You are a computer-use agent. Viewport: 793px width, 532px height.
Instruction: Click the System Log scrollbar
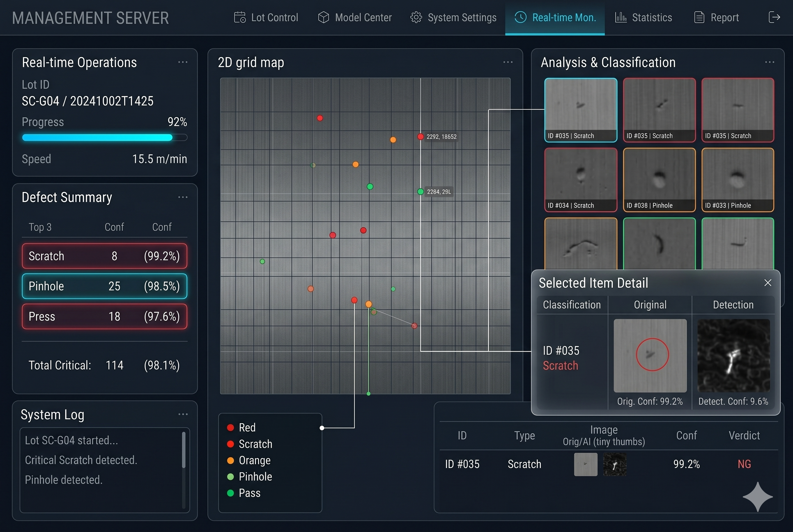tap(184, 450)
